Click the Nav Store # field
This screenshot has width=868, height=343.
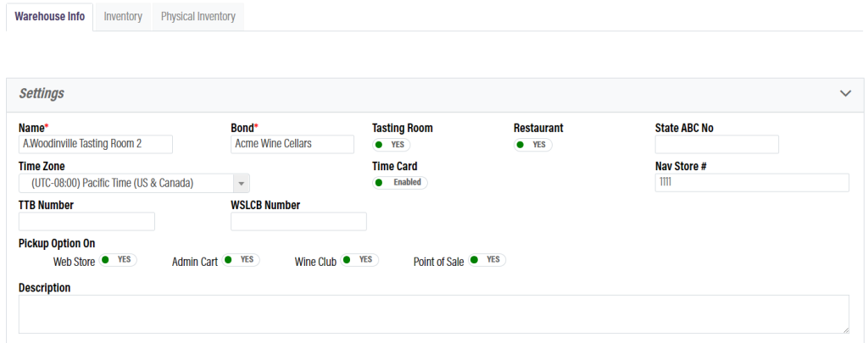[x=752, y=183]
